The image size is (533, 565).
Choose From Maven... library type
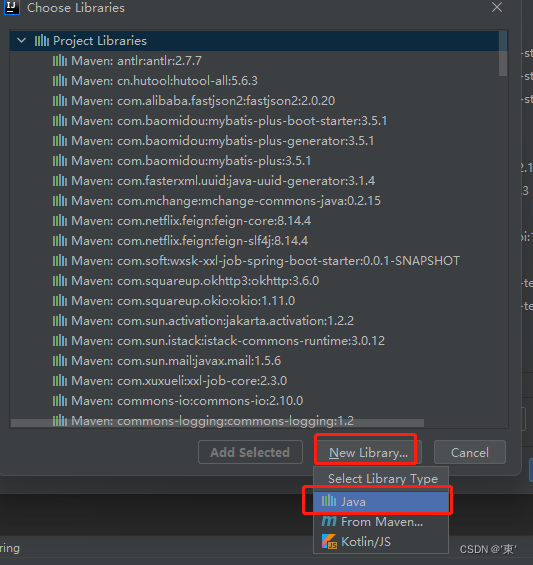pyautogui.click(x=381, y=521)
